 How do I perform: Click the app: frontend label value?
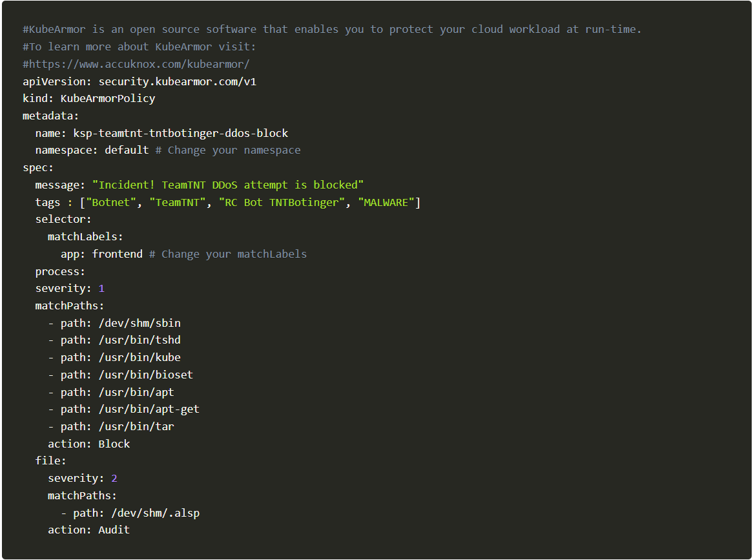point(117,254)
